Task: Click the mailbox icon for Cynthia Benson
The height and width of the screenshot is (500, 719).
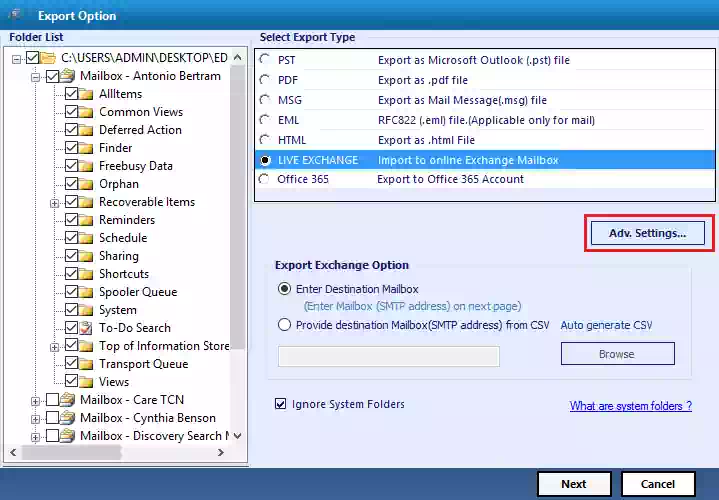Action: 67,417
